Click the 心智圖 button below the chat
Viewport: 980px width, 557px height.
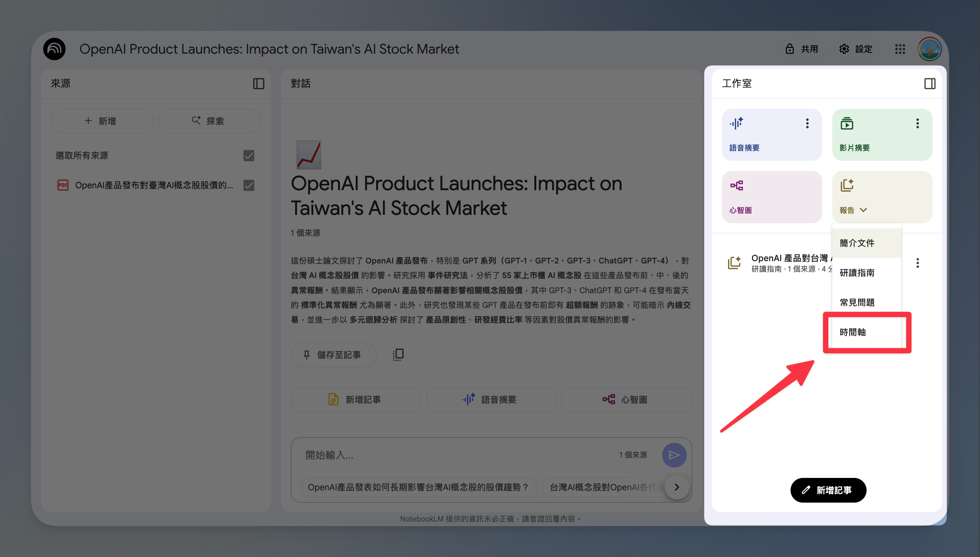click(x=627, y=400)
